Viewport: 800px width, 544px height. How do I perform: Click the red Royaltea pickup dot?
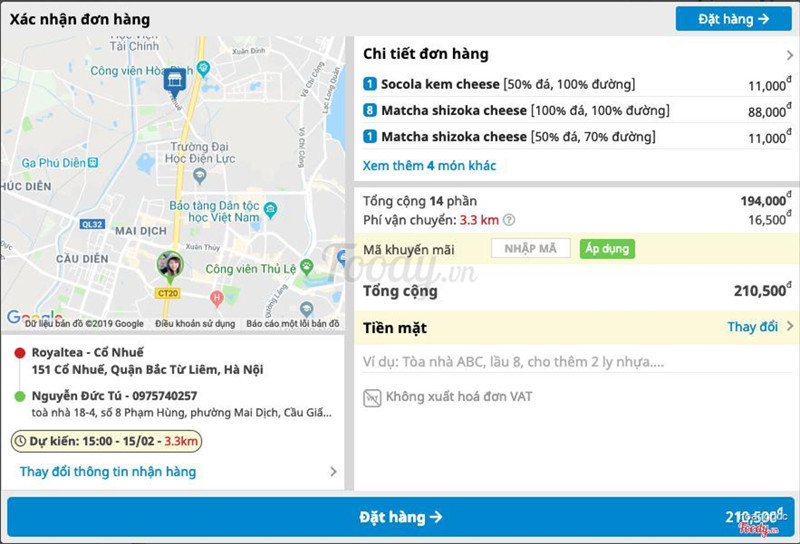[x=20, y=353]
